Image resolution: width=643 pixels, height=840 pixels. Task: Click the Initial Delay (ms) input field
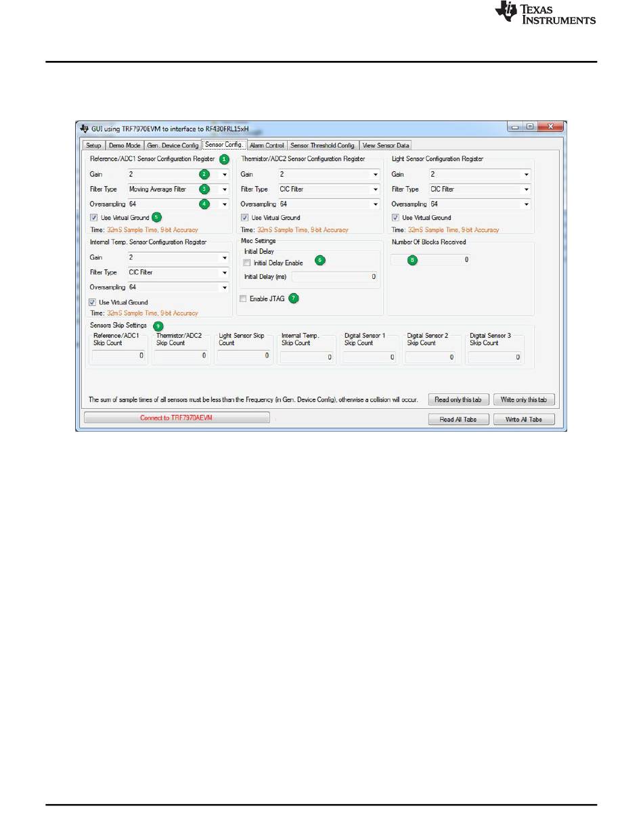click(335, 277)
